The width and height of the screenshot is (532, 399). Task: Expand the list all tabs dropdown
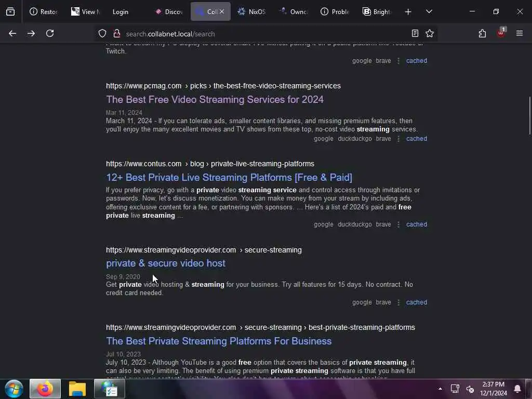pos(429,11)
